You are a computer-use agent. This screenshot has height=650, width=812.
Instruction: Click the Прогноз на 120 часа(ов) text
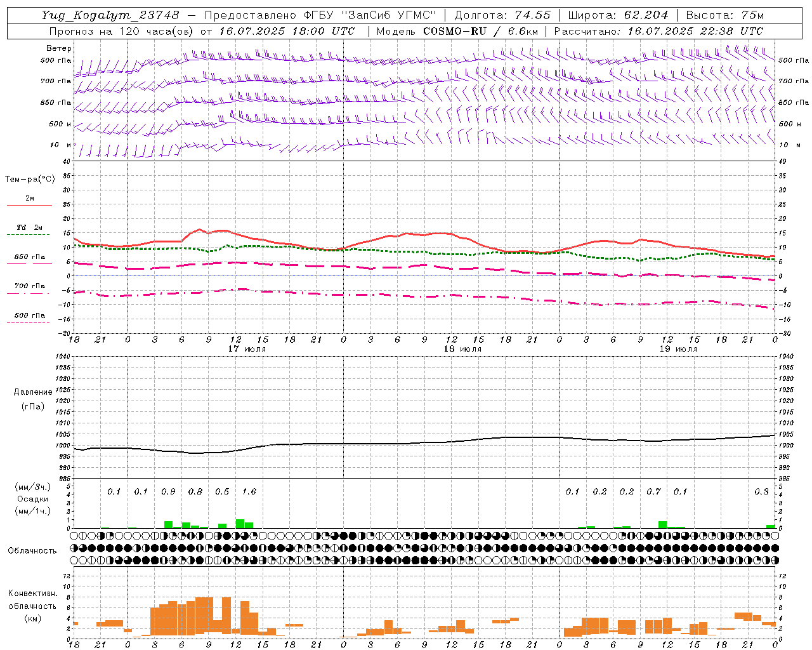pos(122,31)
